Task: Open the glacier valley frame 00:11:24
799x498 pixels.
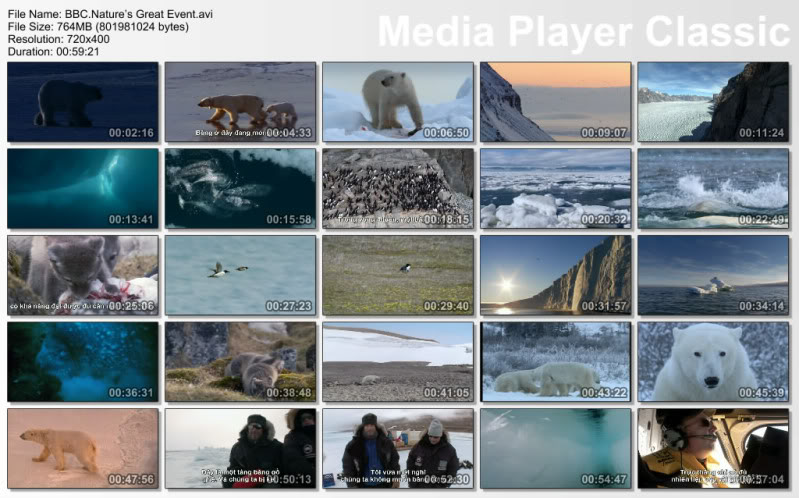Action: click(x=713, y=102)
